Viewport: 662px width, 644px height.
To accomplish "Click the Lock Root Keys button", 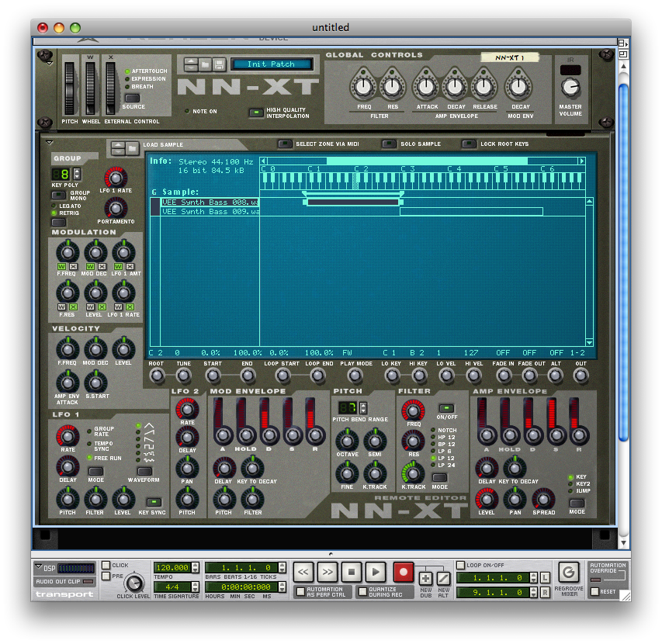I will pyautogui.click(x=469, y=144).
